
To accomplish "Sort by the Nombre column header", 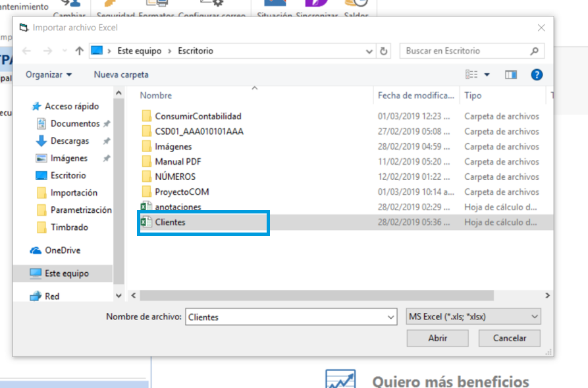I will tap(155, 96).
